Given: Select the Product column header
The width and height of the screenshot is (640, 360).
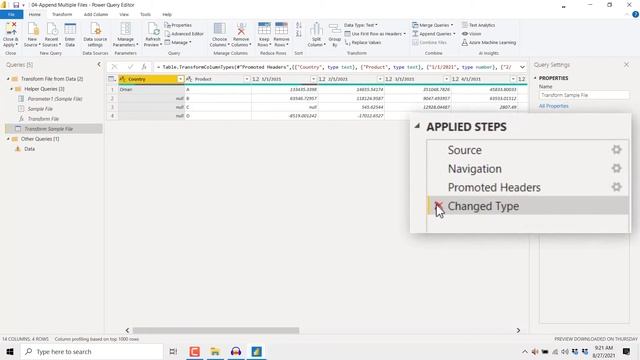Looking at the screenshot, I should [x=218, y=79].
